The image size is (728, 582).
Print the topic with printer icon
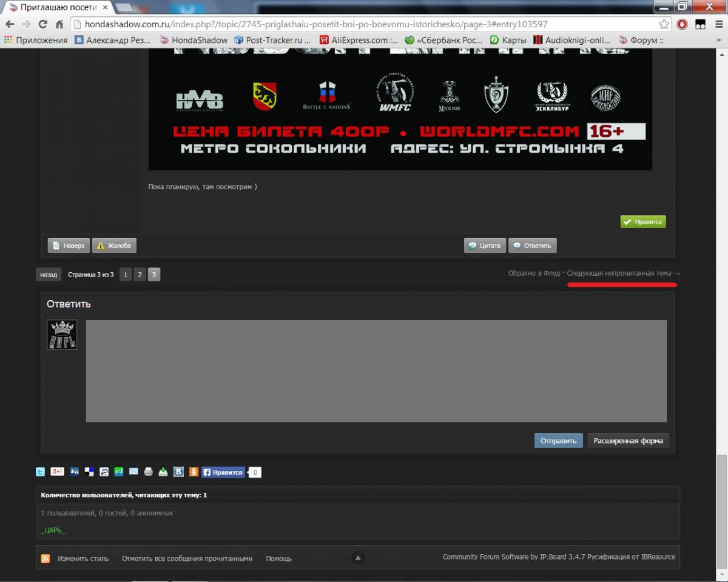pos(149,472)
